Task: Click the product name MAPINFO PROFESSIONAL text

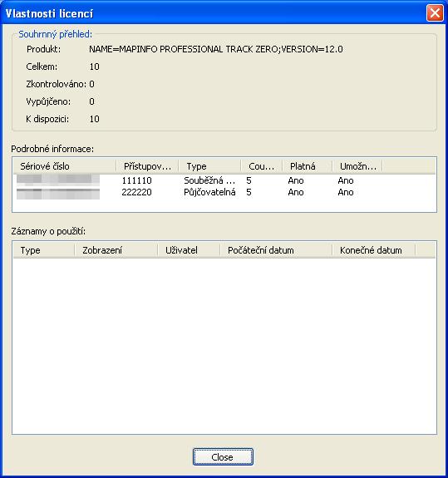Action: [x=216, y=49]
